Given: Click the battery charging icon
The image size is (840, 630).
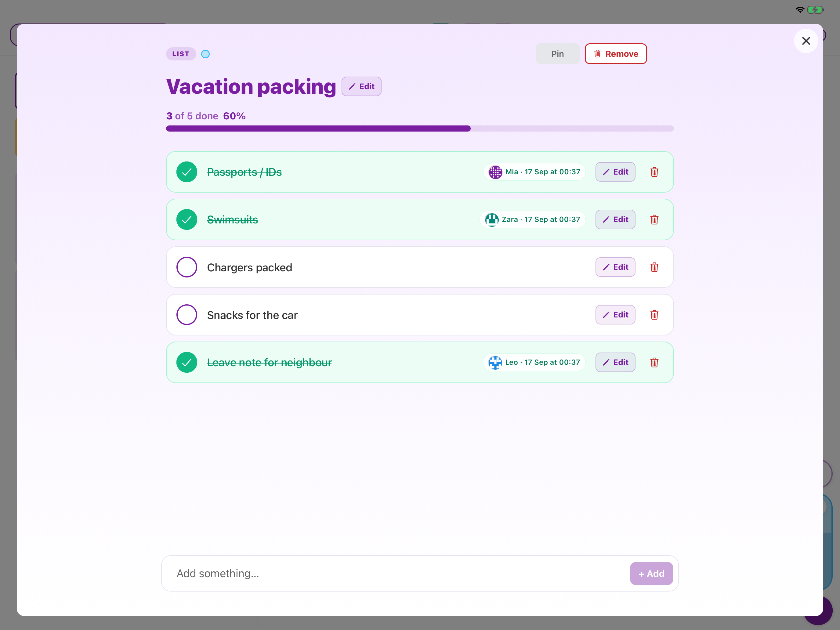Looking at the screenshot, I should pyautogui.click(x=815, y=10).
